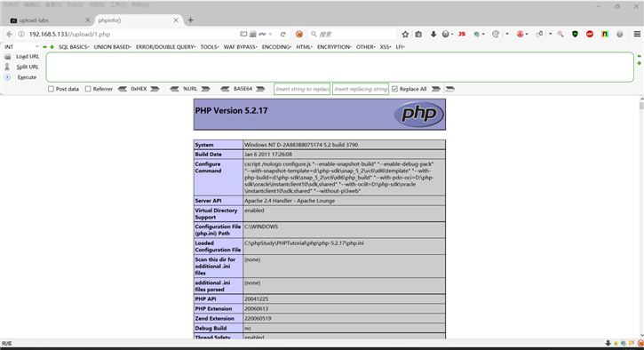Click the left arrow beside 0xHEX to decode

click(123, 89)
